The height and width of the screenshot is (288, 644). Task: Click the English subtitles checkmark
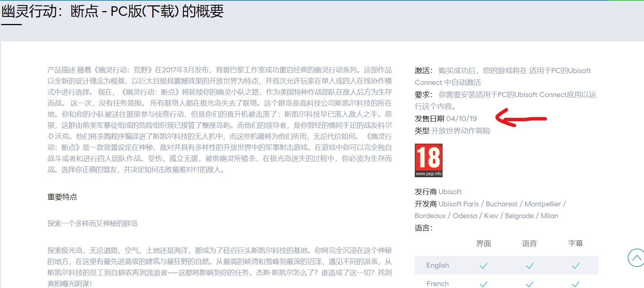(x=575, y=265)
